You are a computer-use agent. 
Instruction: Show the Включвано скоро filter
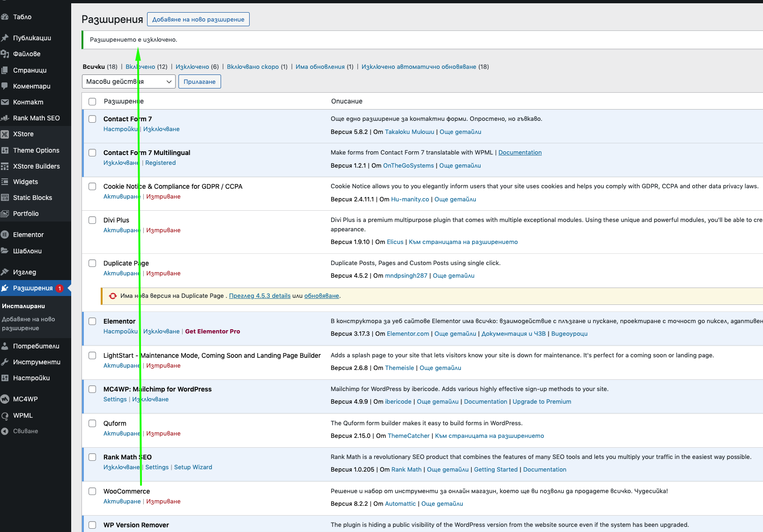tap(253, 67)
